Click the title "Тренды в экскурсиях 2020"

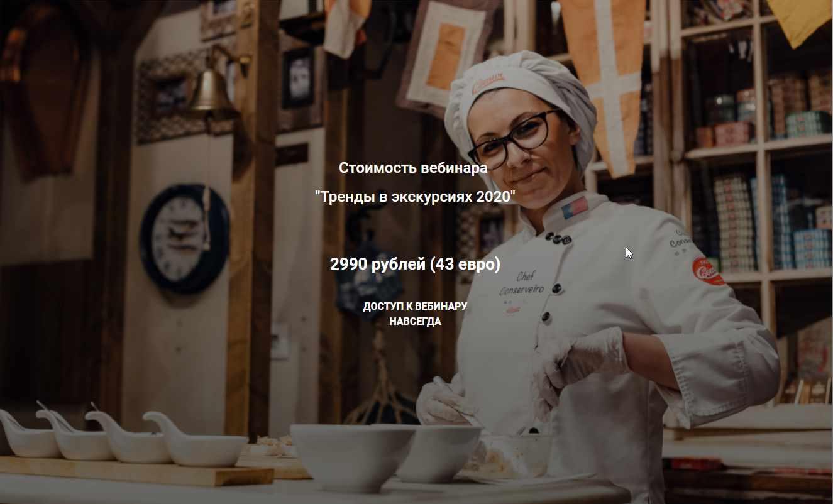(x=415, y=197)
